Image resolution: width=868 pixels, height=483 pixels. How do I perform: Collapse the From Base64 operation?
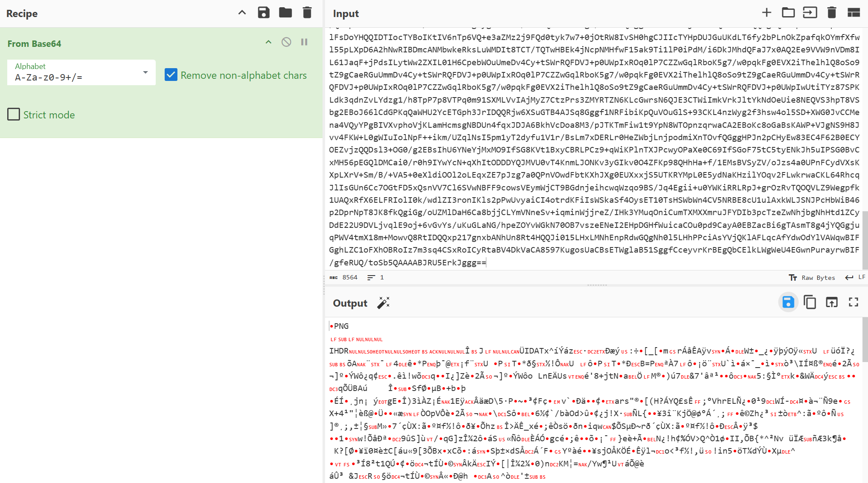(268, 42)
